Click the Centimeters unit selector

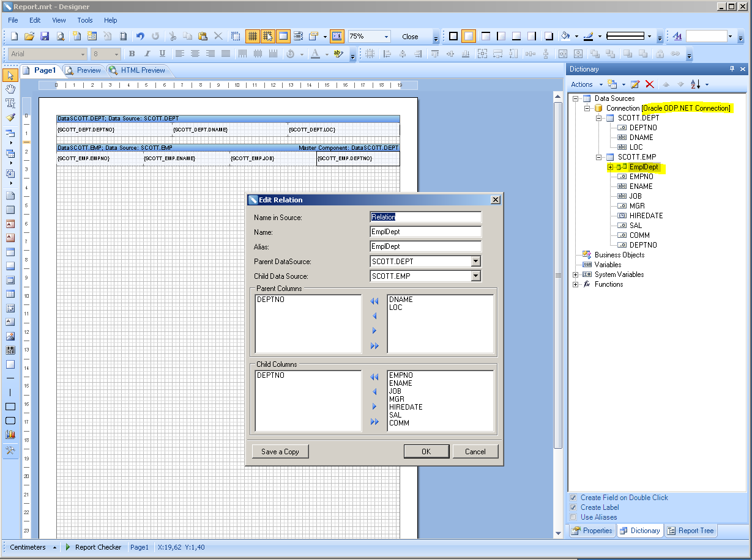[x=33, y=547]
